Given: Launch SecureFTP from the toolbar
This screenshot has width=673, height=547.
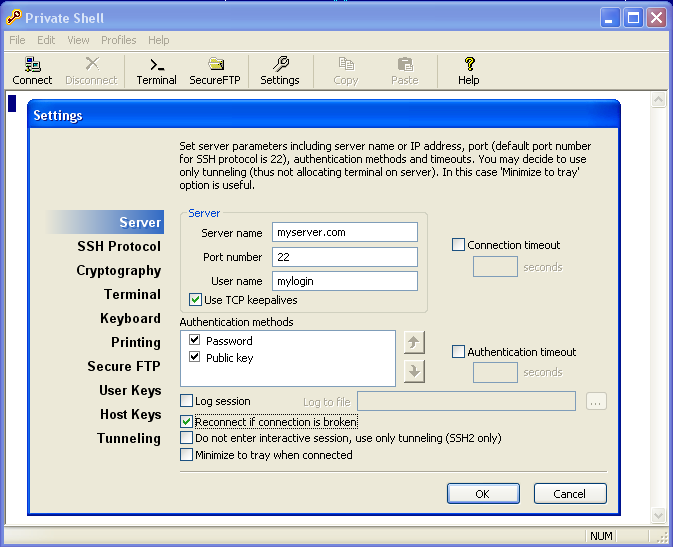Looking at the screenshot, I should pyautogui.click(x=215, y=71).
